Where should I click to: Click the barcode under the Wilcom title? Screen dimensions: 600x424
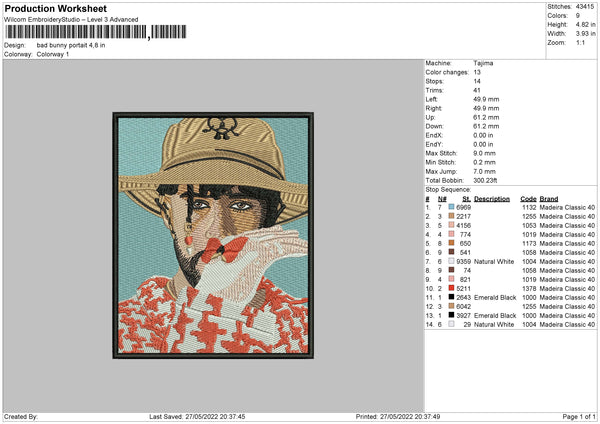[x=96, y=32]
